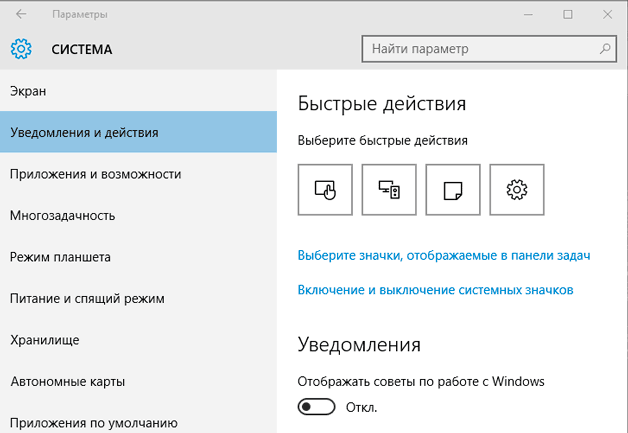Select the Note quick action tile
The image size is (628, 433).
453,189
